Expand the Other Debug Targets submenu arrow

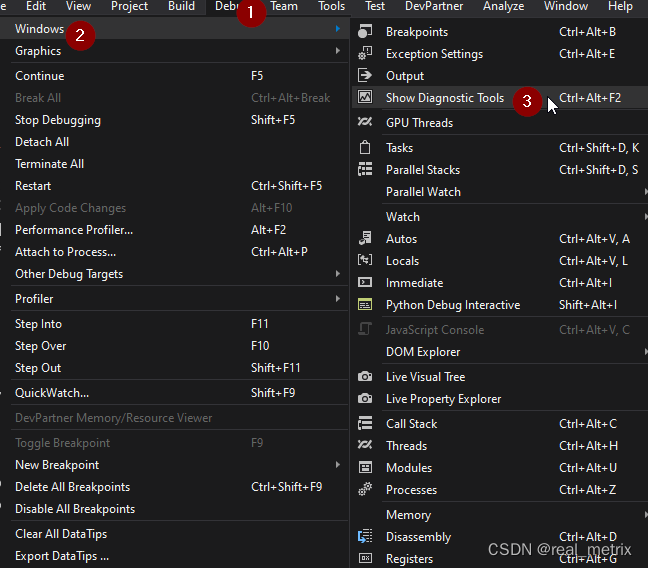point(338,274)
